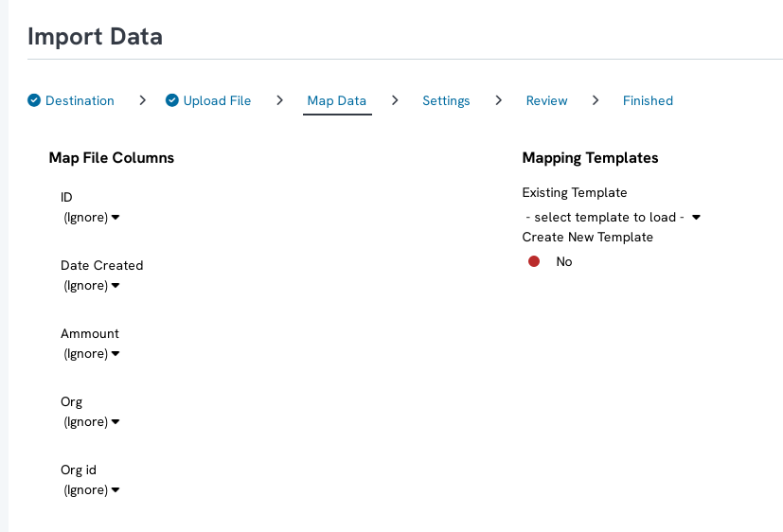Click chevron arrow between Map Data and Settings

395,100
